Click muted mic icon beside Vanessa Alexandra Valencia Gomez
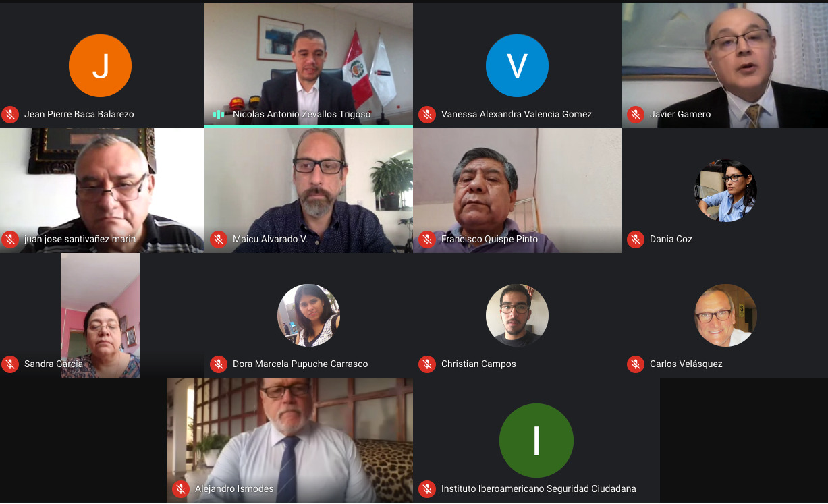 426,114
